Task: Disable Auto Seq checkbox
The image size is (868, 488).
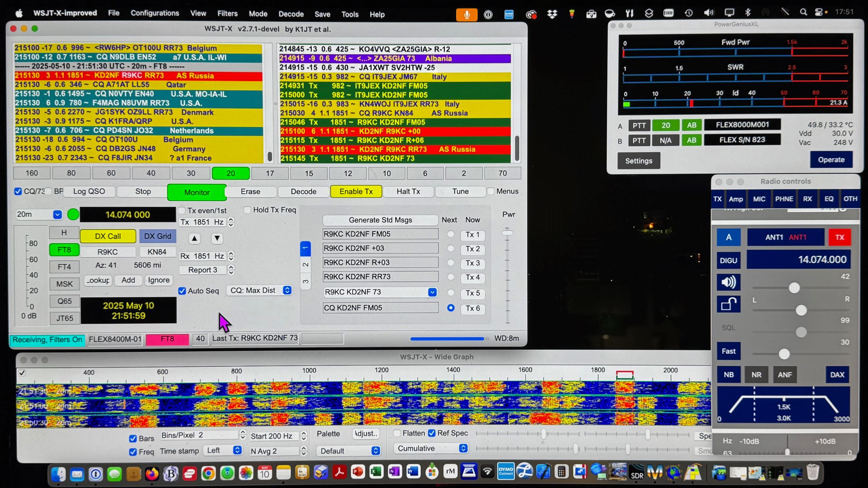Action: click(182, 291)
